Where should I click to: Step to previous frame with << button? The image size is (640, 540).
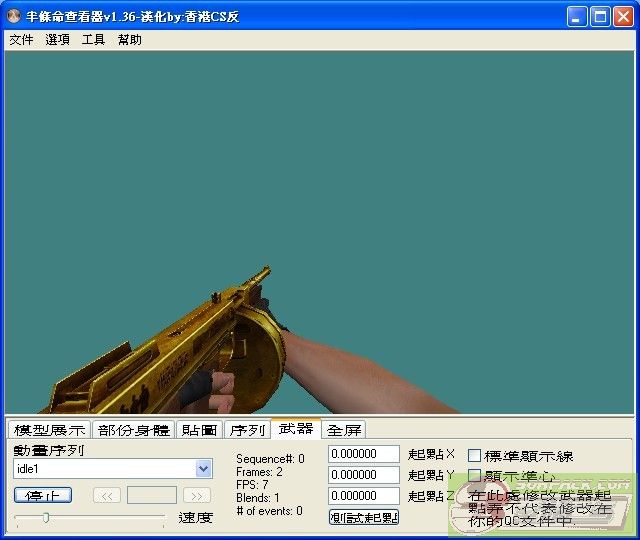pyautogui.click(x=107, y=495)
